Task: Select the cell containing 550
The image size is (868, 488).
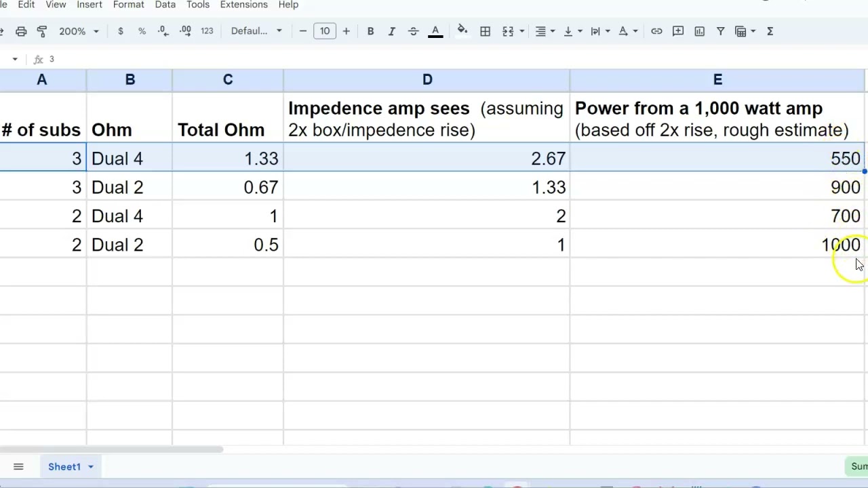Action: [717, 159]
